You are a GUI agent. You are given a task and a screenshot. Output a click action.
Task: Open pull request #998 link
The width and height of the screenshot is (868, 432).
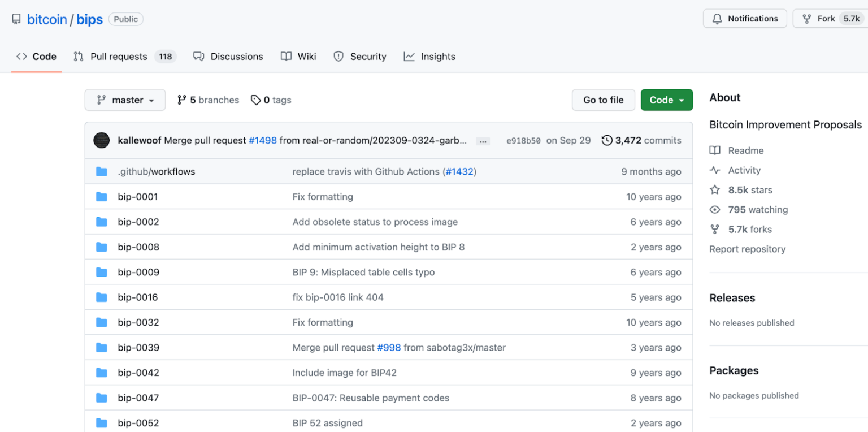point(389,347)
